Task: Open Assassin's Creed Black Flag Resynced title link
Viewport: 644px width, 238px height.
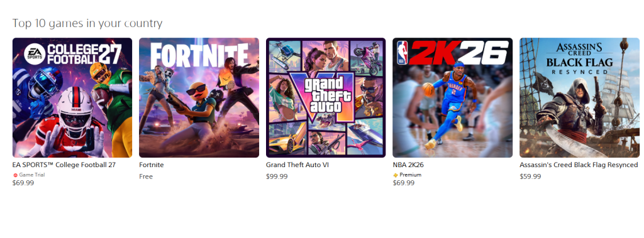Action: (579, 165)
